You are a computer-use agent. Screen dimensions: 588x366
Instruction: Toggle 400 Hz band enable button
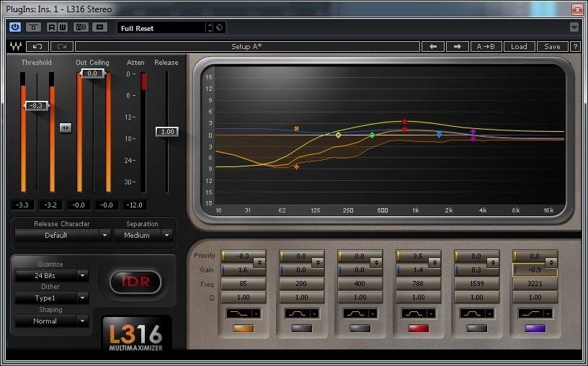click(360, 329)
